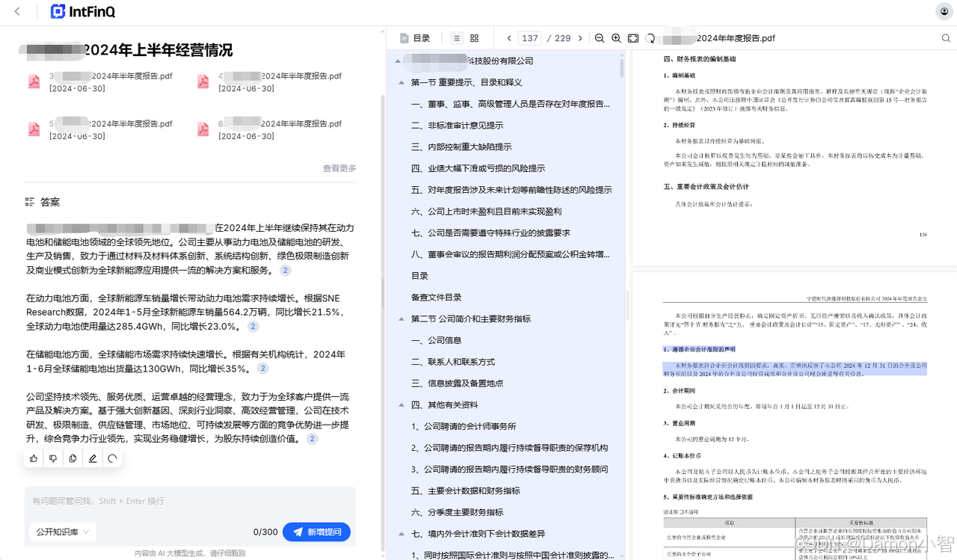957x560 pixels.
Task: Copy the answer text
Action: coord(73,458)
